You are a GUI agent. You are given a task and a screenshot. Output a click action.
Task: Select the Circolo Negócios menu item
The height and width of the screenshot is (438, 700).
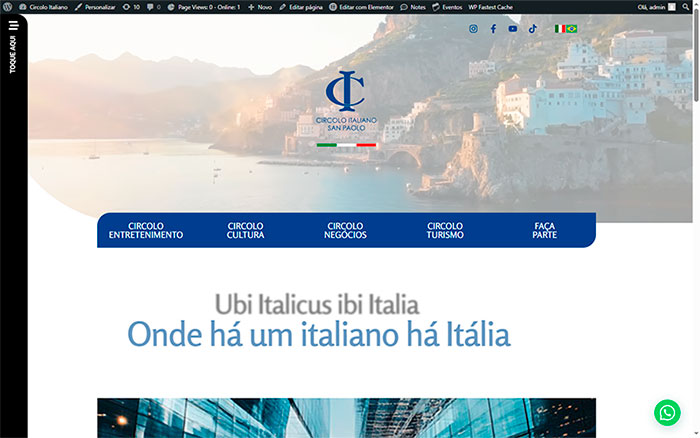(x=346, y=230)
